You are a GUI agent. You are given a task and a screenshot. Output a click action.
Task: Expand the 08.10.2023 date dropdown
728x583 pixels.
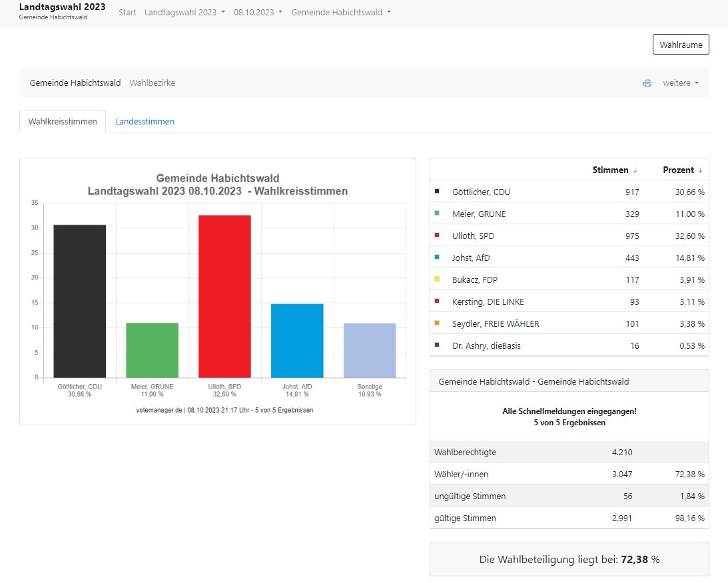click(258, 12)
